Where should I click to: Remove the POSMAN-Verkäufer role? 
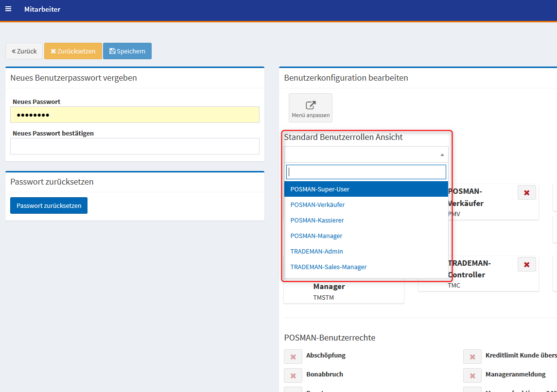(x=526, y=193)
